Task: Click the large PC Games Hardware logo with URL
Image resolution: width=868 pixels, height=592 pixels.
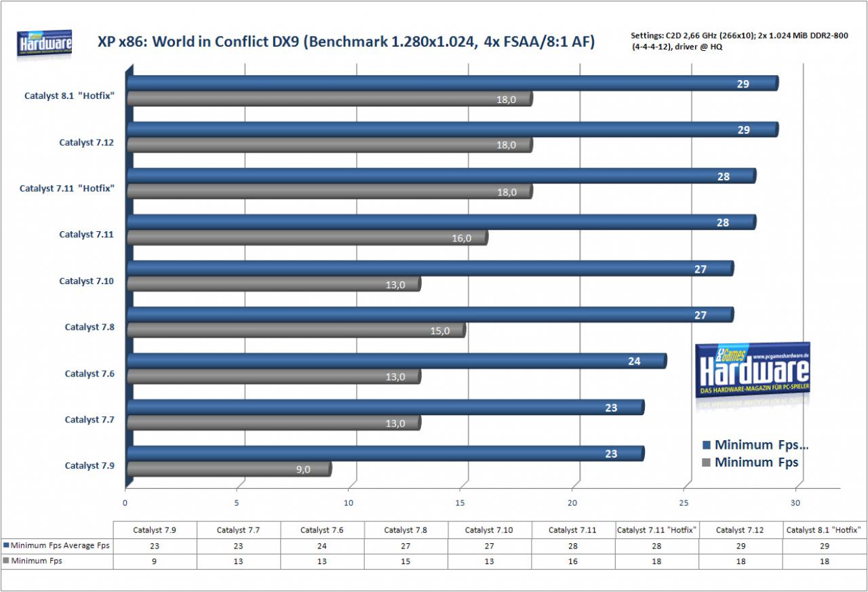Action: [753, 370]
